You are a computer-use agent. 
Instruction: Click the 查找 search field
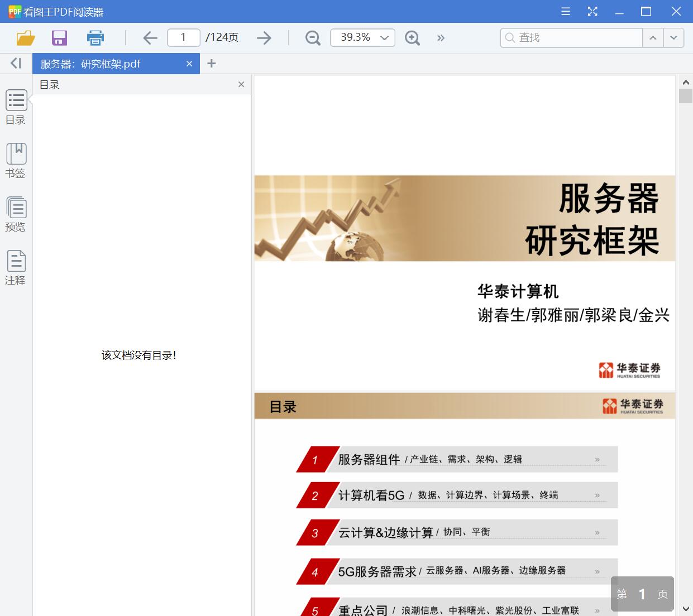coord(571,37)
